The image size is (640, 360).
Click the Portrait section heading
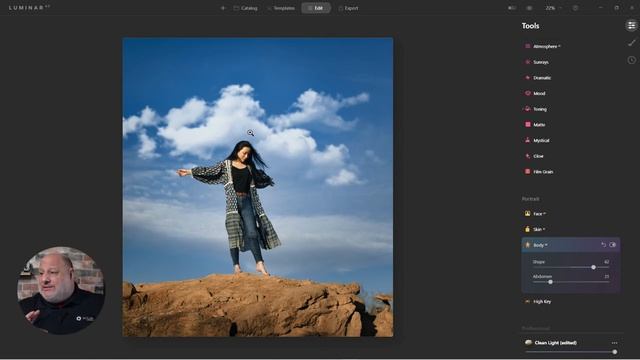(x=530, y=199)
